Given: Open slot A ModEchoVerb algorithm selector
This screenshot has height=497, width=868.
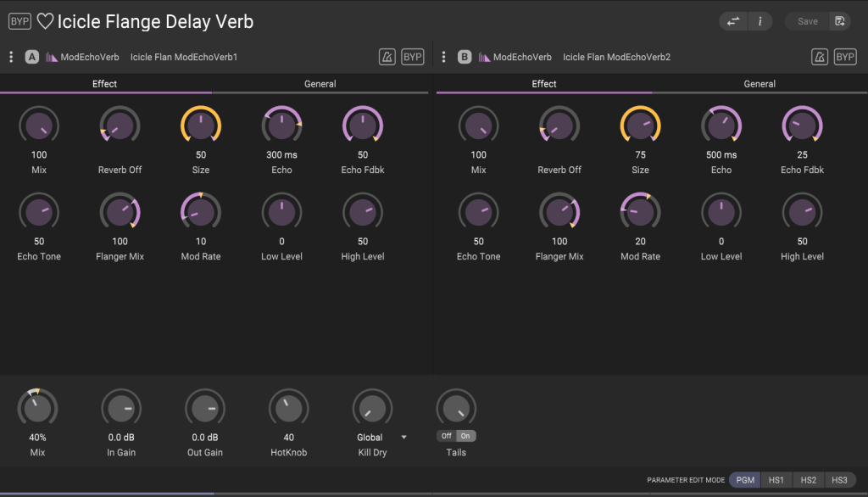Looking at the screenshot, I should [x=90, y=57].
